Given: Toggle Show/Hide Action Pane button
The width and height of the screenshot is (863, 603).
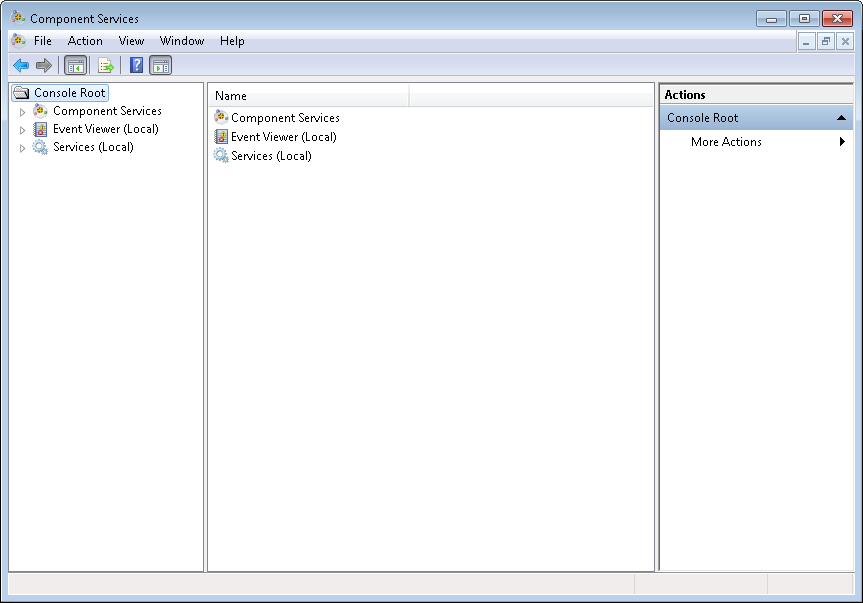Looking at the screenshot, I should click(161, 65).
